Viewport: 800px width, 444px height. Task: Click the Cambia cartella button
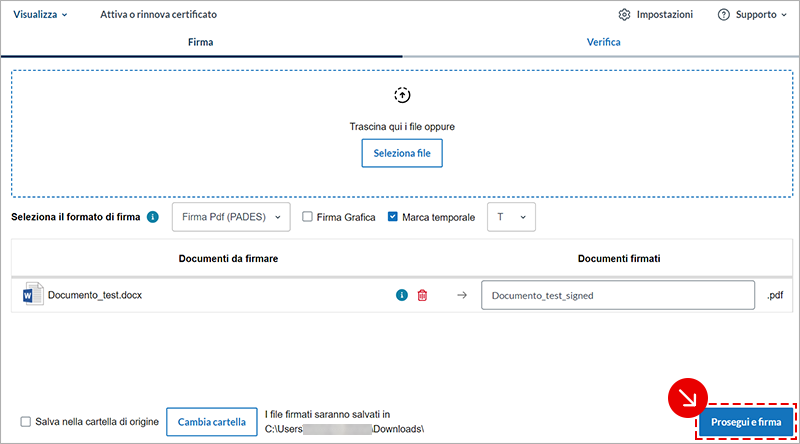point(211,422)
